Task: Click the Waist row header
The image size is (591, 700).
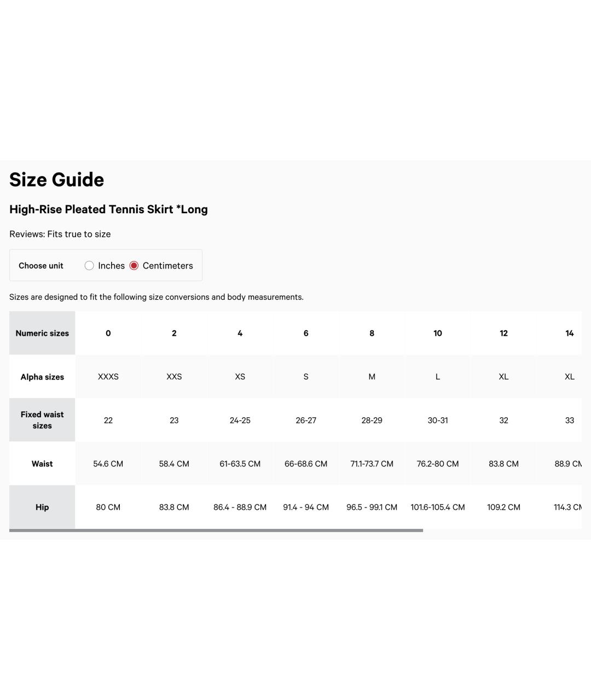Action: pyautogui.click(x=42, y=464)
